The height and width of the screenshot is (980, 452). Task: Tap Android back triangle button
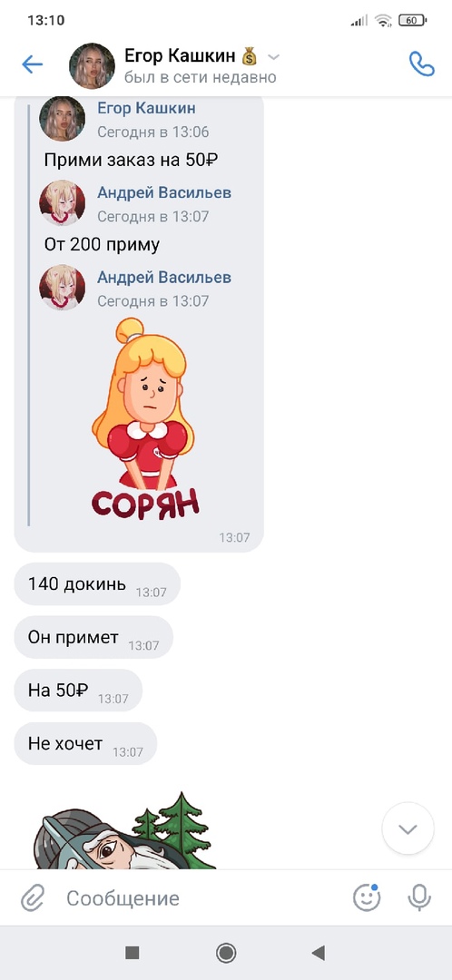coord(319,953)
